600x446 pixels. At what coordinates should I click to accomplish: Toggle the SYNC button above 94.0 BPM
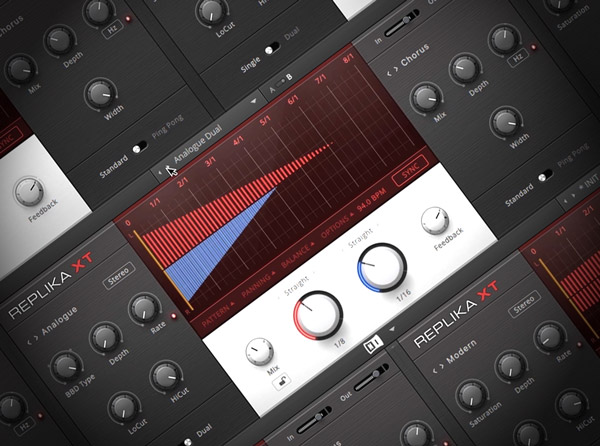tap(410, 171)
